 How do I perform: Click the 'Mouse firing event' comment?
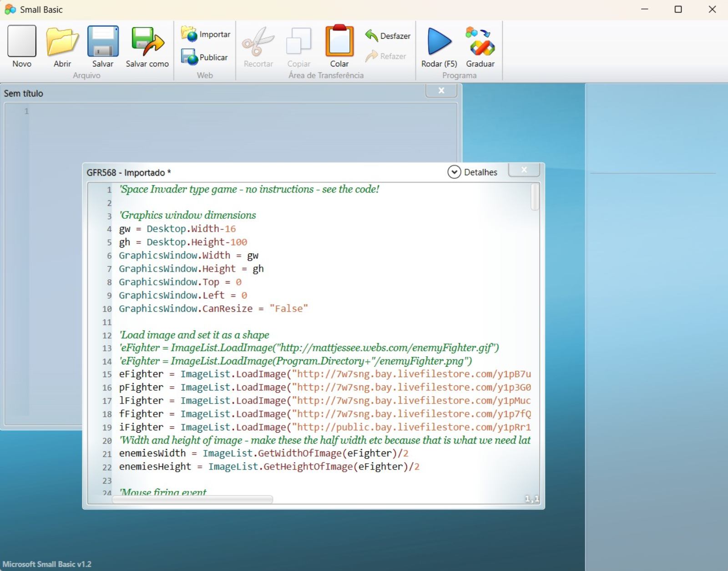tap(163, 492)
